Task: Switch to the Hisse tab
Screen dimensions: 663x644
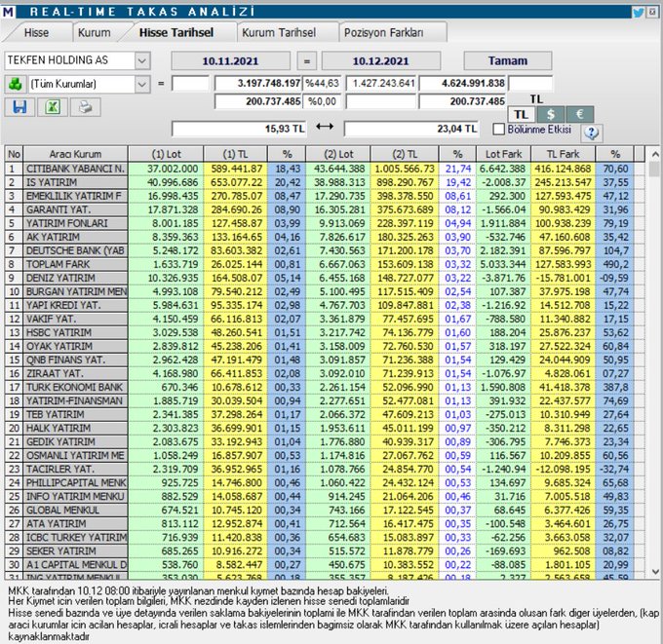Action: (36, 32)
